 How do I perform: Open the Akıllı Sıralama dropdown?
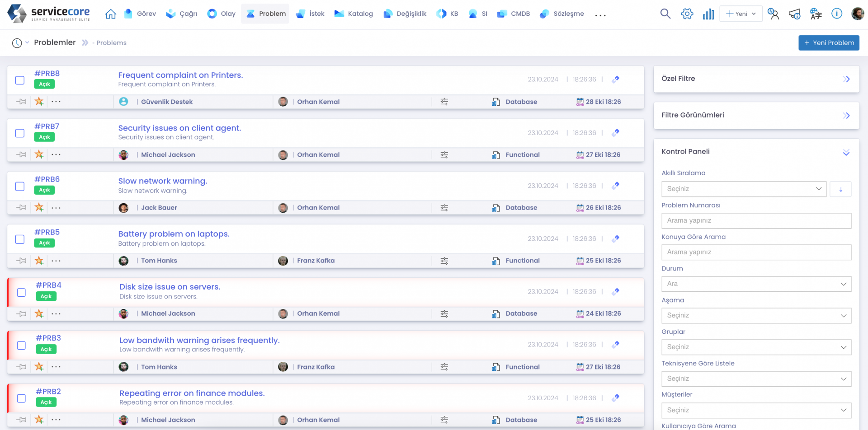(x=744, y=189)
